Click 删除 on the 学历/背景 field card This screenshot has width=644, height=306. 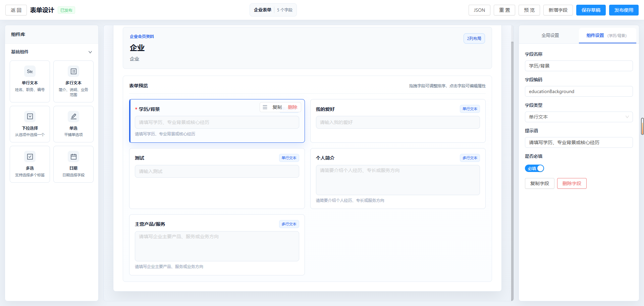pyautogui.click(x=292, y=107)
